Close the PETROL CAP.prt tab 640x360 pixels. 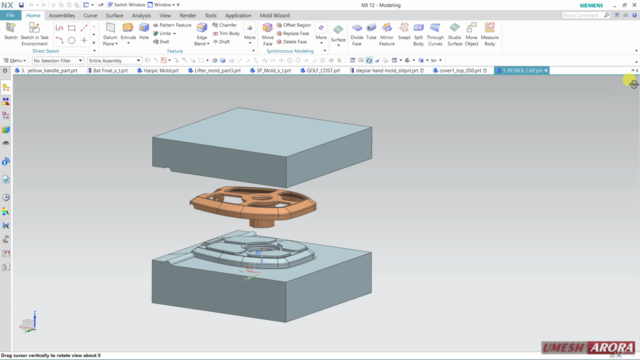click(x=546, y=71)
